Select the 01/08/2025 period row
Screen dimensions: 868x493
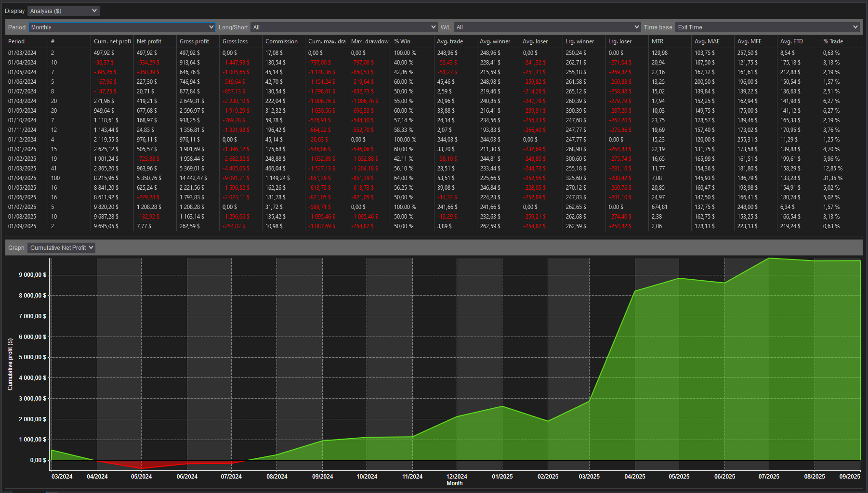tap(434, 217)
